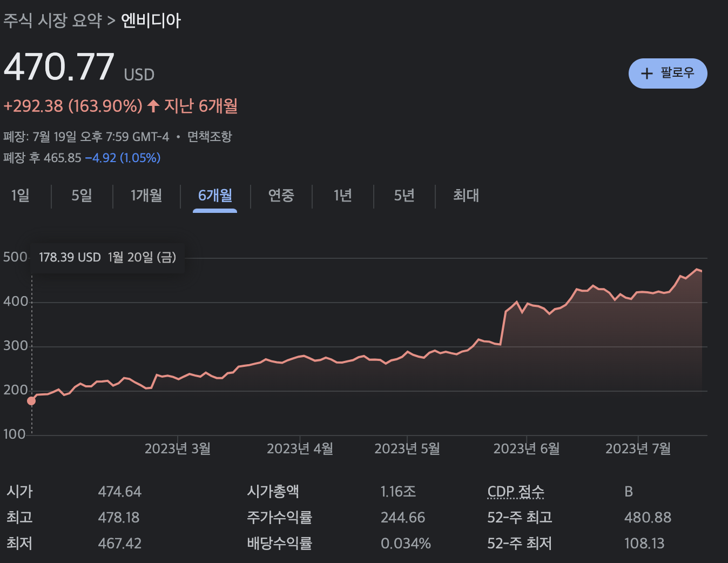The height and width of the screenshot is (563, 728).
Task: Click the 주가수익률 label
Action: (279, 518)
